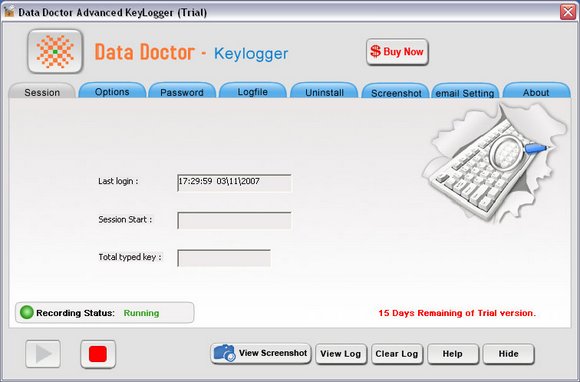Click the camera icon on View Screenshot
The height and width of the screenshot is (382, 580).
224,353
